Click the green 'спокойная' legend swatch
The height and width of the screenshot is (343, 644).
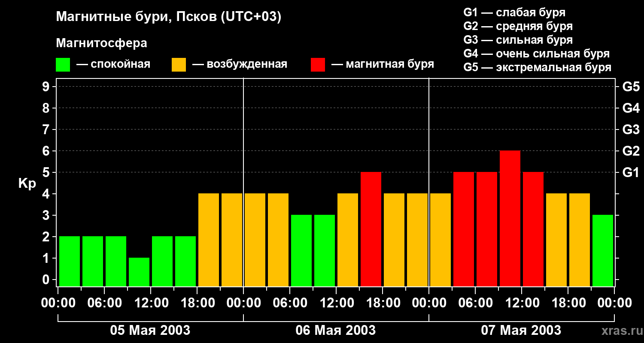(x=63, y=65)
